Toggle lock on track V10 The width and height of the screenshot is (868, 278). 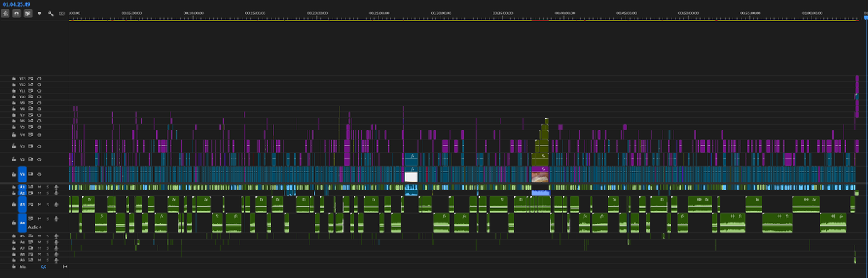point(14,96)
